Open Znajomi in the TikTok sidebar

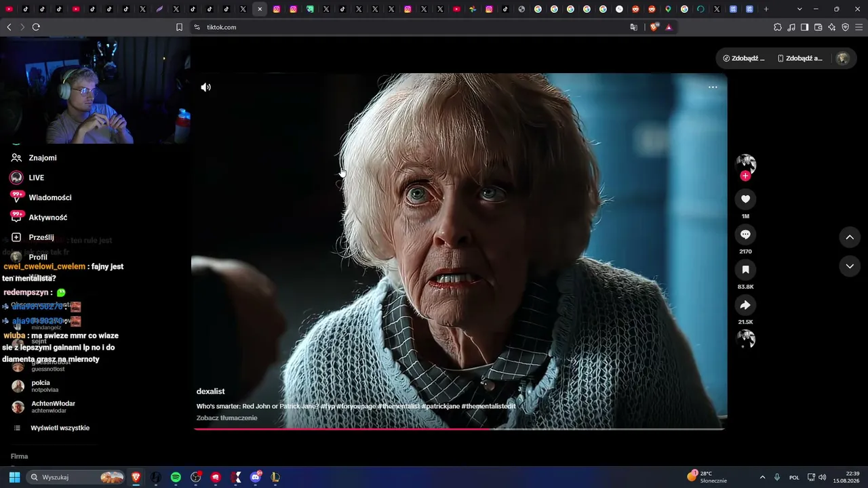pos(34,158)
